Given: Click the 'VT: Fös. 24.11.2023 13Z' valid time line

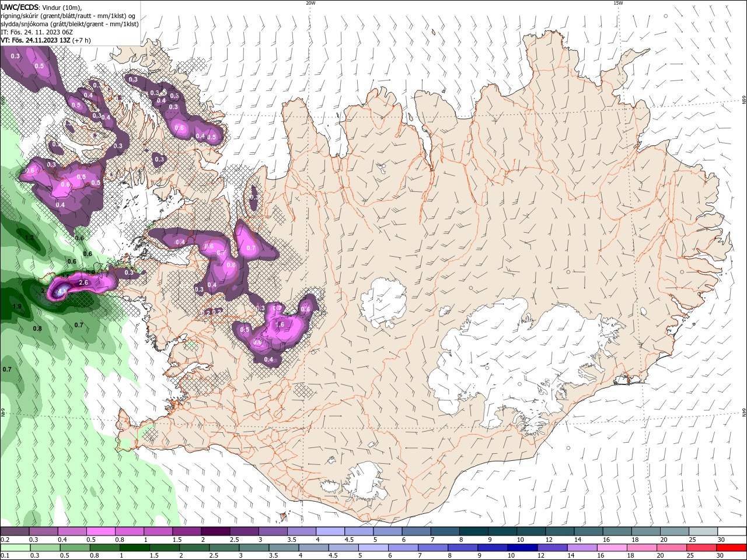Looking at the screenshot, I should coord(34,40).
